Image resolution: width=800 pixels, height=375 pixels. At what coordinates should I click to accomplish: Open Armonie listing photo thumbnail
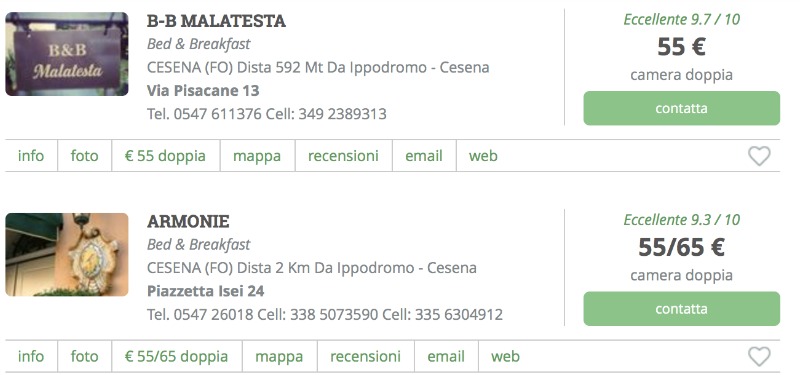[67, 254]
